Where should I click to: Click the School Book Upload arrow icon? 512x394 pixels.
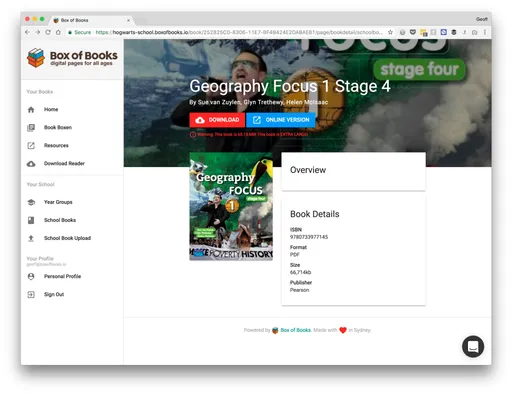pyautogui.click(x=31, y=238)
